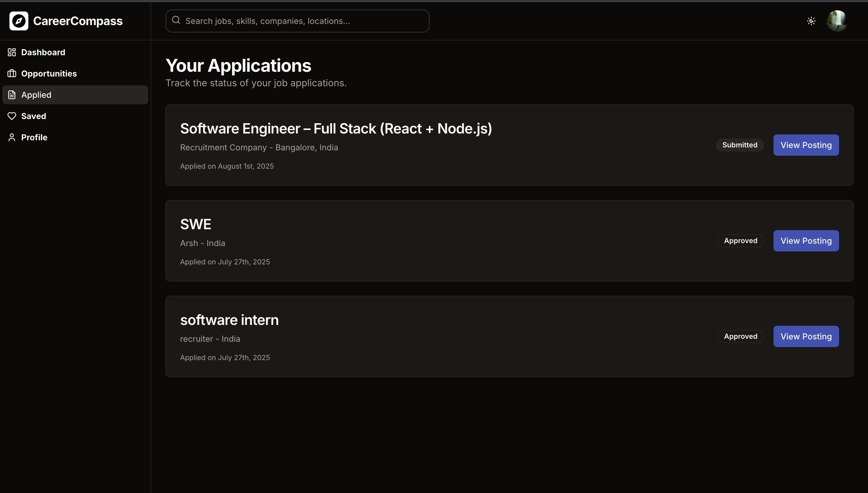Screen dimensions: 868x493
Task: View Posting for the SWE application
Action: point(806,241)
